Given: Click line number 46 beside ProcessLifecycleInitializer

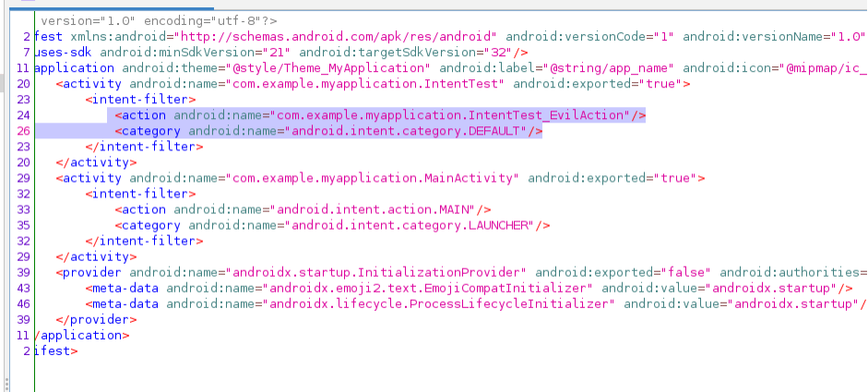Looking at the screenshot, I should [x=24, y=303].
